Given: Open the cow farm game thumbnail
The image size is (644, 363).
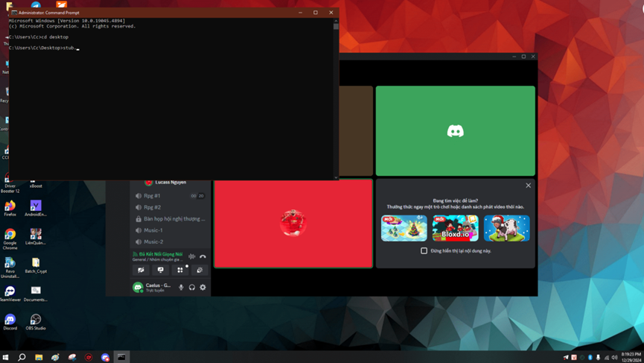Looking at the screenshot, I should (x=507, y=228).
